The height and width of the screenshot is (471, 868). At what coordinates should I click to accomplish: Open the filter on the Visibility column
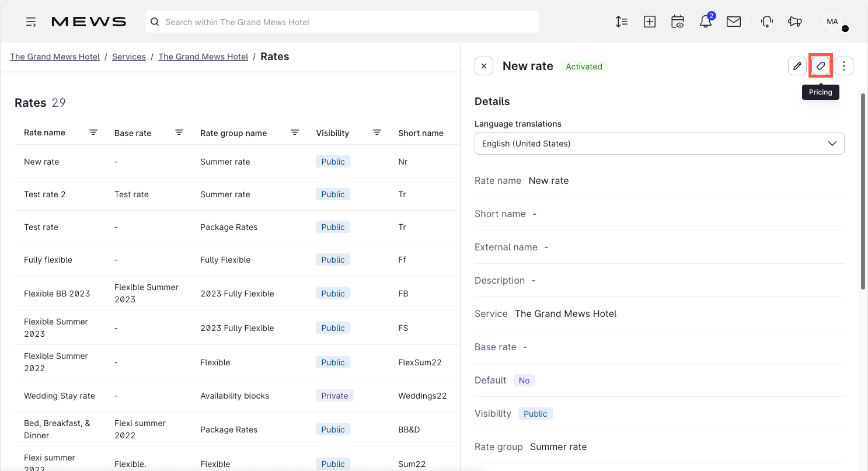pos(377,132)
